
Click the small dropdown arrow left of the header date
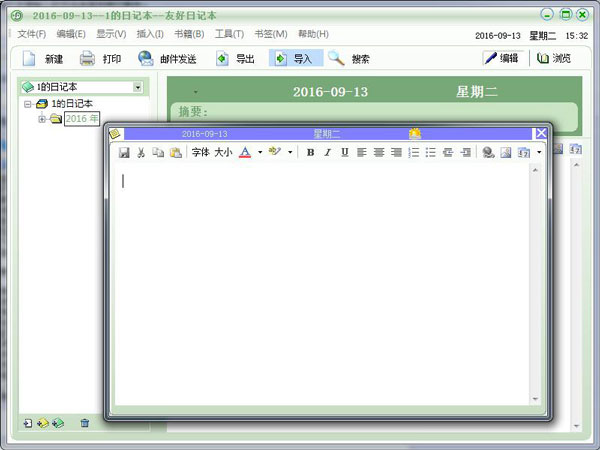[196, 92]
